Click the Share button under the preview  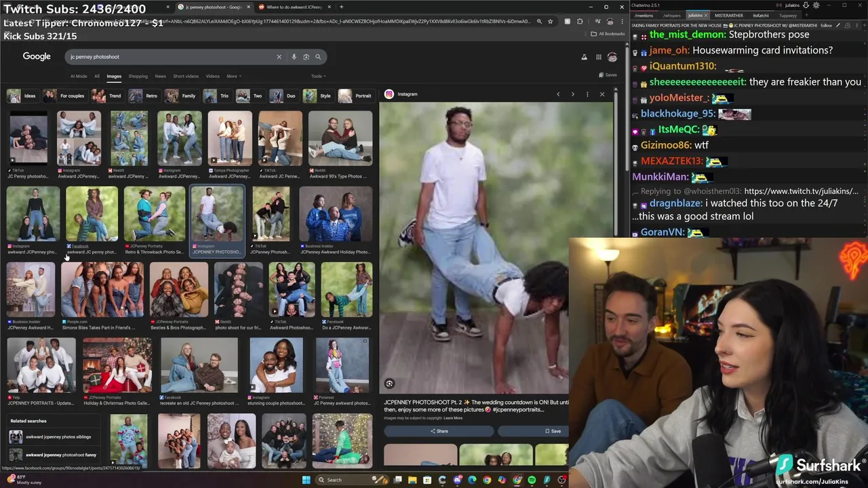click(439, 431)
